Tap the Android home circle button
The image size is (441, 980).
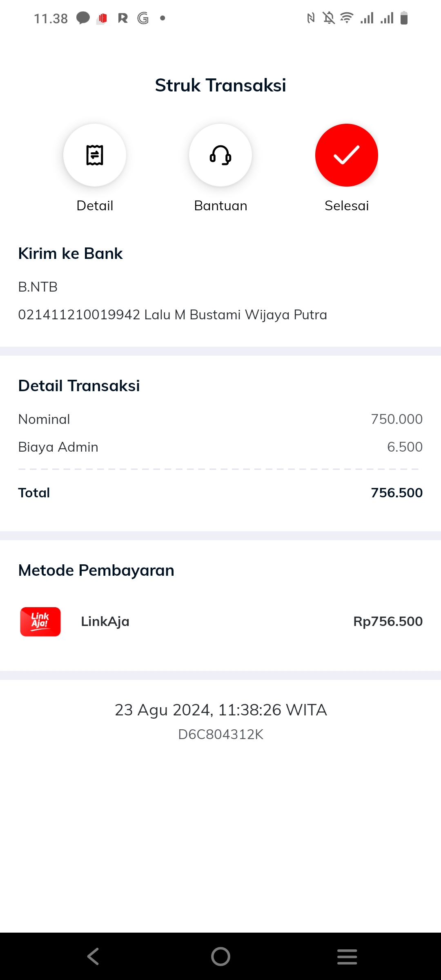tap(220, 956)
